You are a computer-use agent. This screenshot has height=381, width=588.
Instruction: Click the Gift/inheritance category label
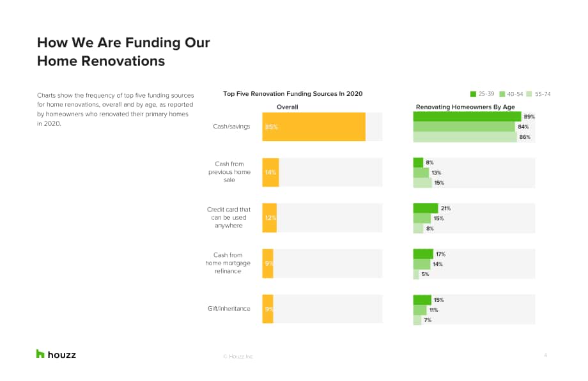pos(229,309)
